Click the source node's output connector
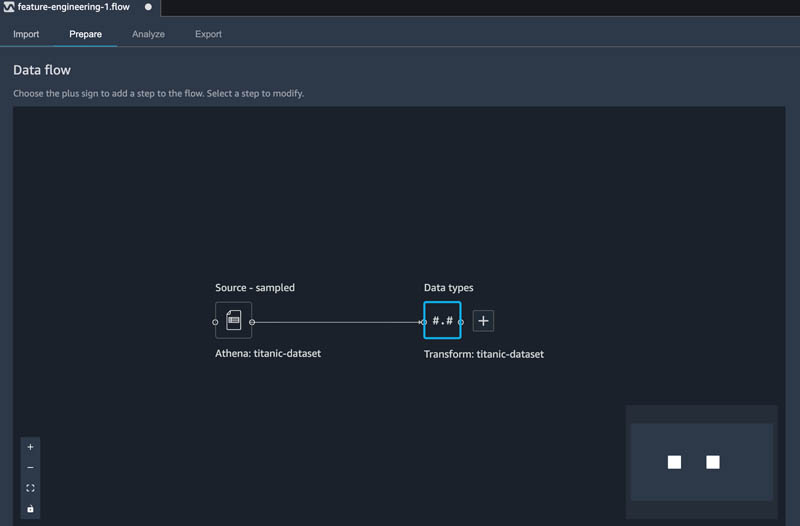Viewport: 800px width, 526px height. pyautogui.click(x=252, y=322)
